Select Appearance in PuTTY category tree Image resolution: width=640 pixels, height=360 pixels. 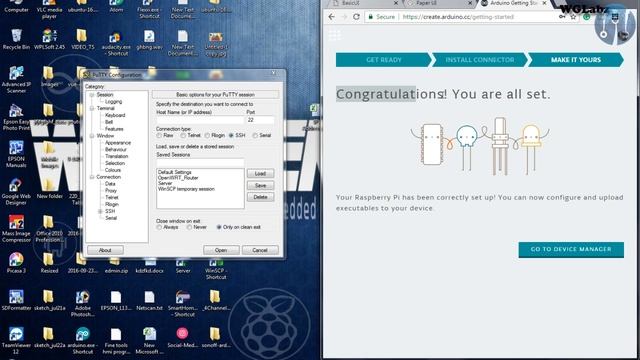pyautogui.click(x=118, y=143)
